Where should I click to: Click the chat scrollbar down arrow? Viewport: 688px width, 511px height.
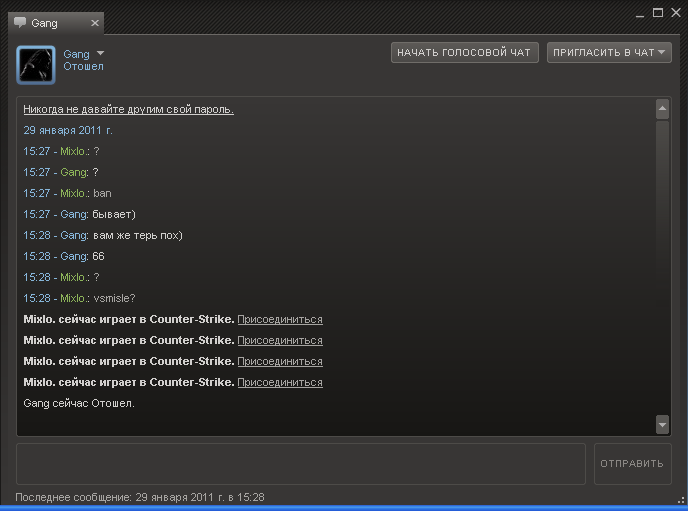pyautogui.click(x=662, y=425)
